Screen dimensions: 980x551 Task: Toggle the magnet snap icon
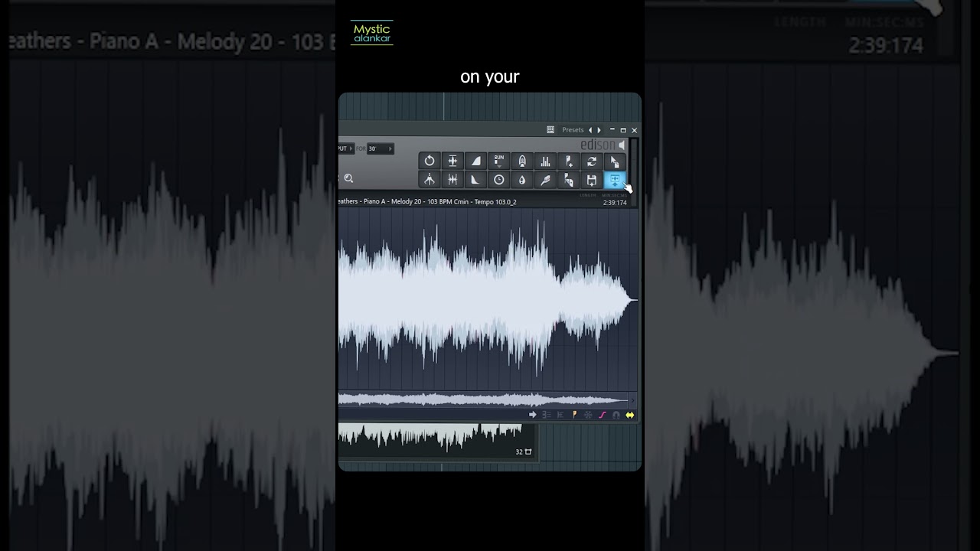616,415
